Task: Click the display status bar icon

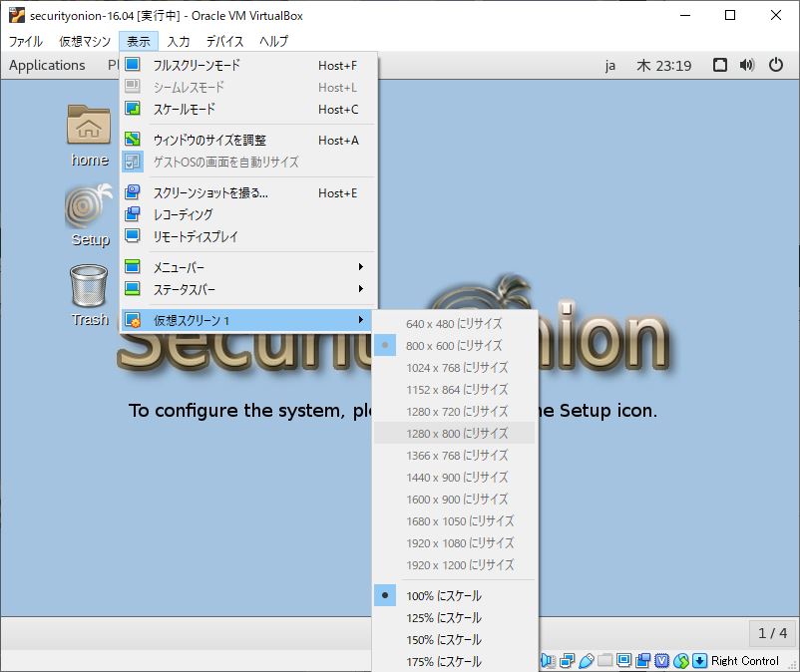Action: [623, 661]
